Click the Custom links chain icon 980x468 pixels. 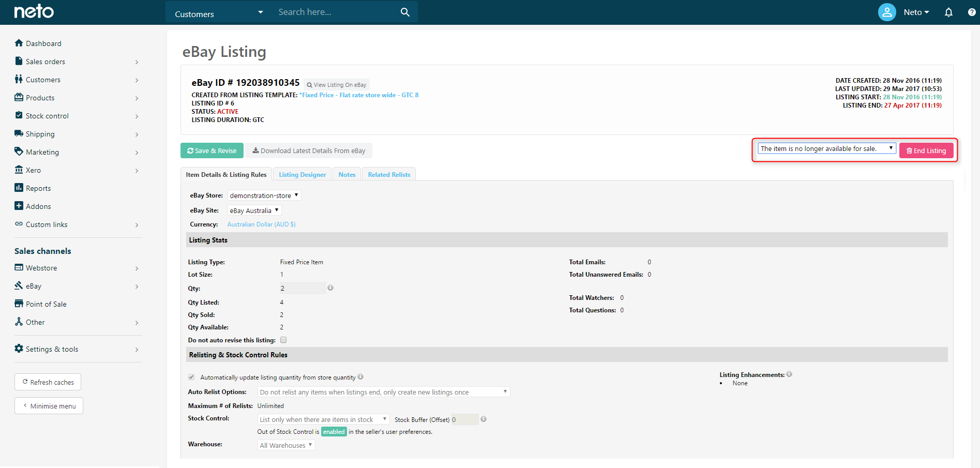(x=19, y=224)
